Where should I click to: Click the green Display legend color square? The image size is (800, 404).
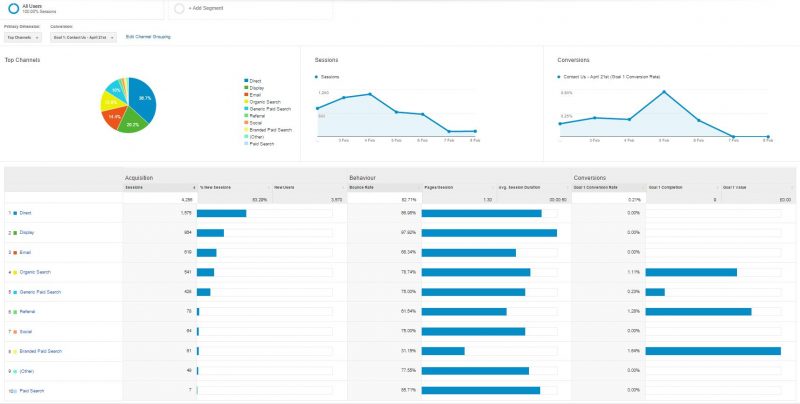246,88
